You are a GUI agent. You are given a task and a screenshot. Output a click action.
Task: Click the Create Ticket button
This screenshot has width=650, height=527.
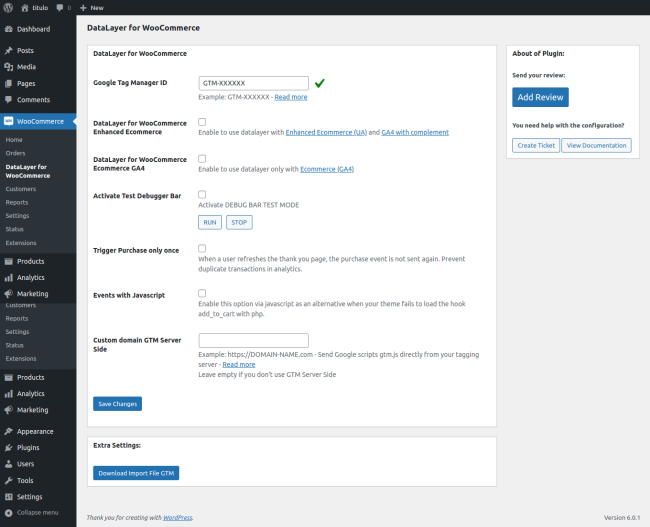536,146
